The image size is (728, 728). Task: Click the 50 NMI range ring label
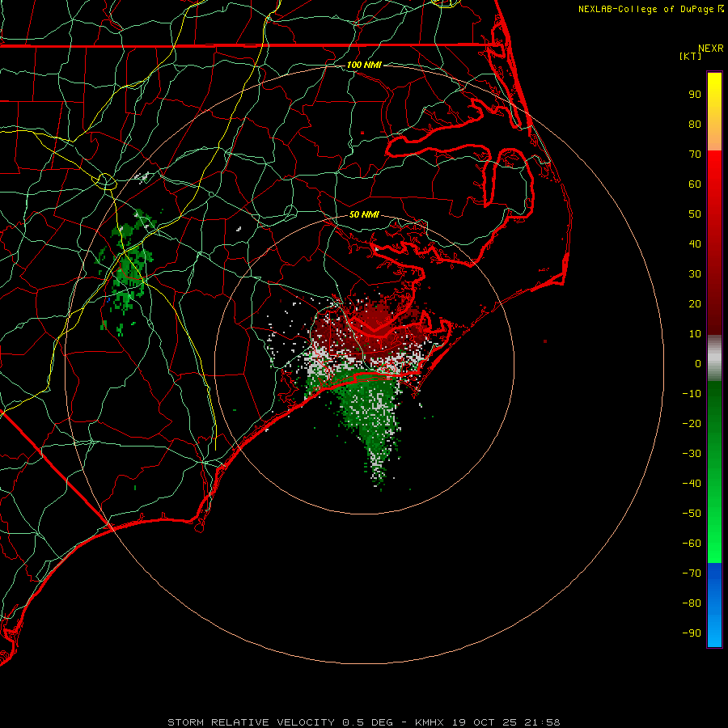[364, 214]
